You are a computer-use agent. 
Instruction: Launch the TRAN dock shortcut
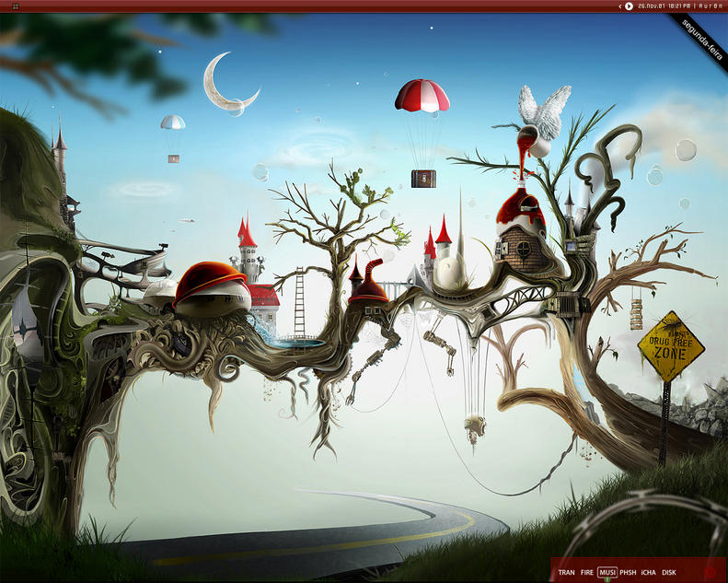point(566,572)
